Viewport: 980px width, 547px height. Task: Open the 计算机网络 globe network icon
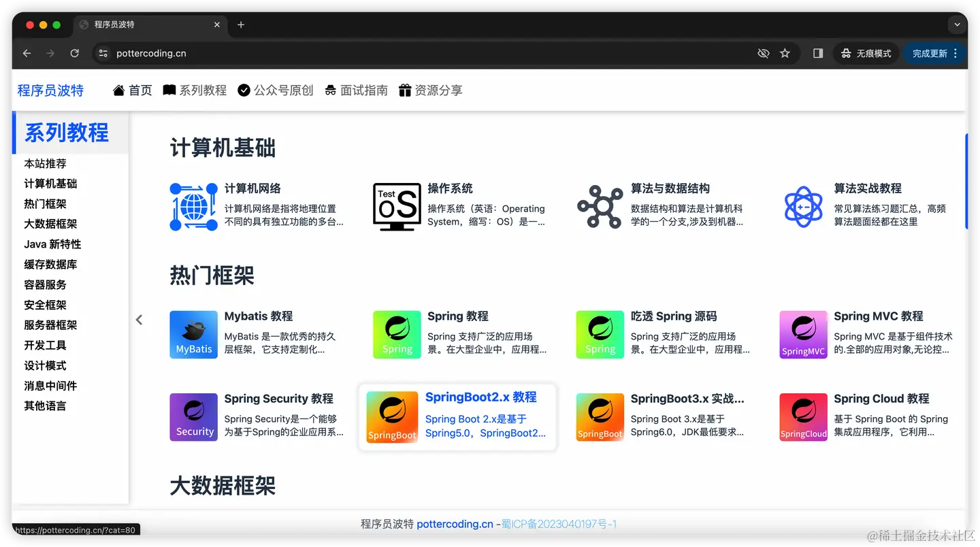(193, 207)
